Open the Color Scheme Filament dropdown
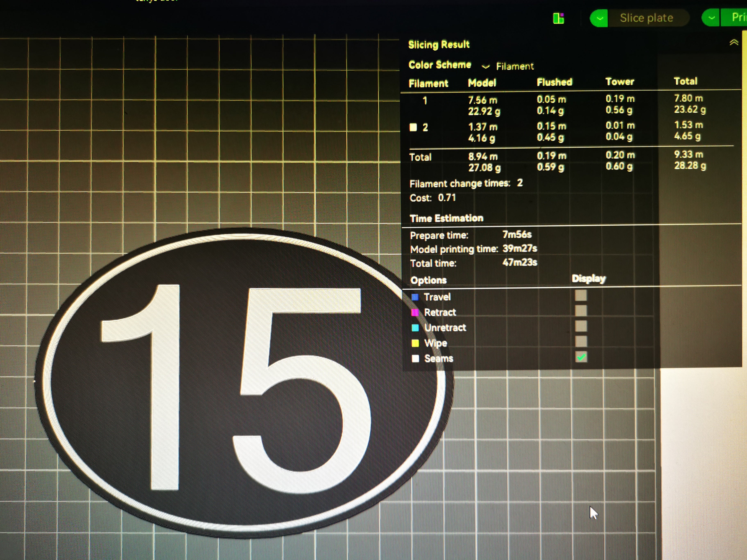The image size is (747, 560). [509, 66]
